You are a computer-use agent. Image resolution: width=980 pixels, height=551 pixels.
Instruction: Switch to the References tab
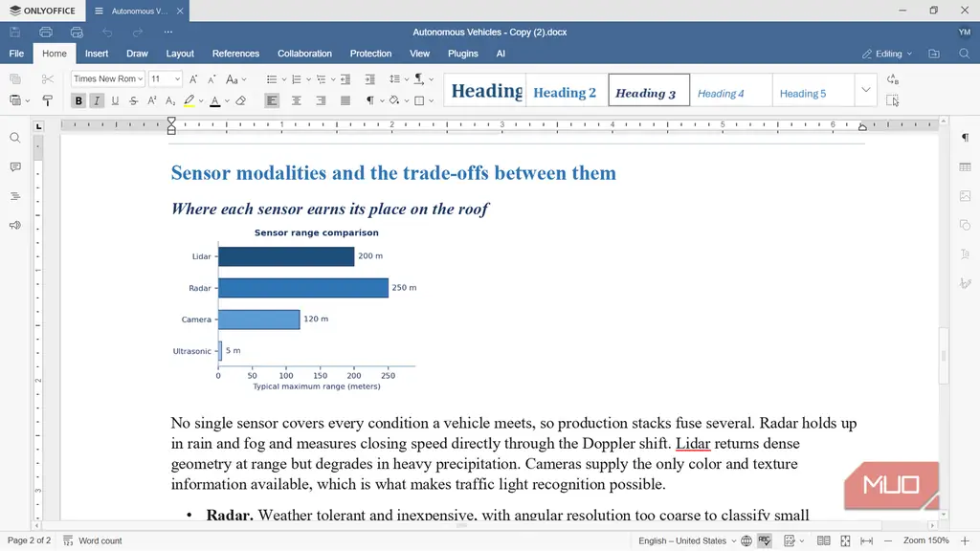click(235, 54)
